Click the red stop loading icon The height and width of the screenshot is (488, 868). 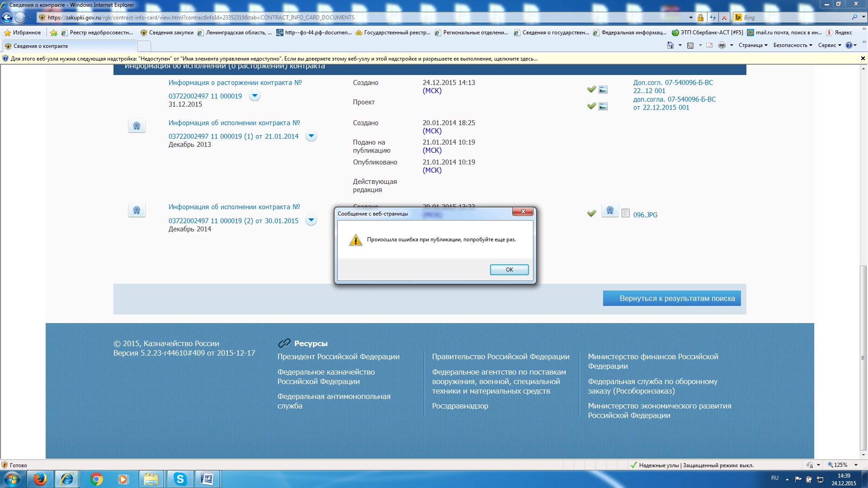[724, 18]
